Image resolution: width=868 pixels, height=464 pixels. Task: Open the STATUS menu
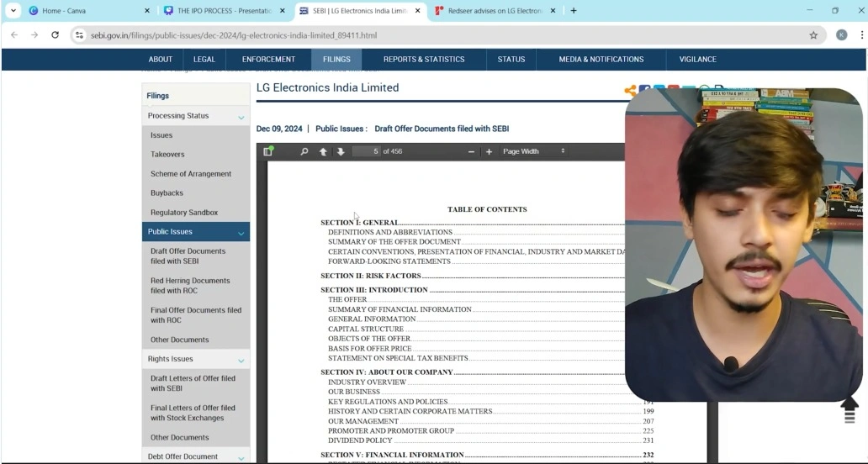511,59
